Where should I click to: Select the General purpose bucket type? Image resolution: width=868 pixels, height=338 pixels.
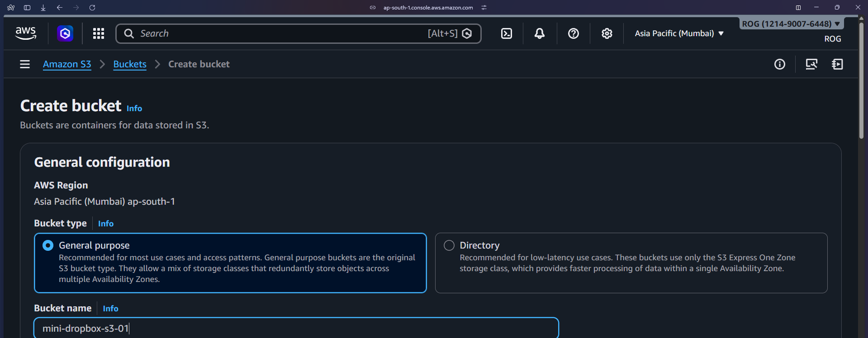(x=48, y=245)
